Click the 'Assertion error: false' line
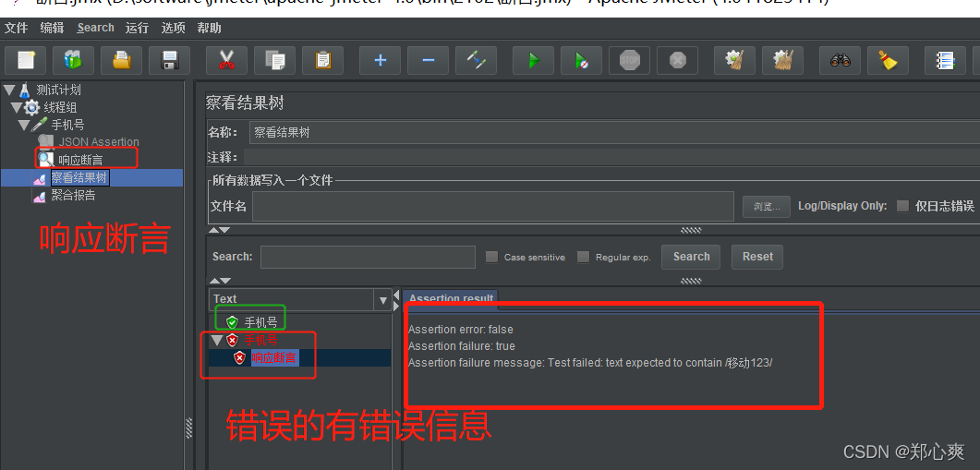 coord(461,330)
